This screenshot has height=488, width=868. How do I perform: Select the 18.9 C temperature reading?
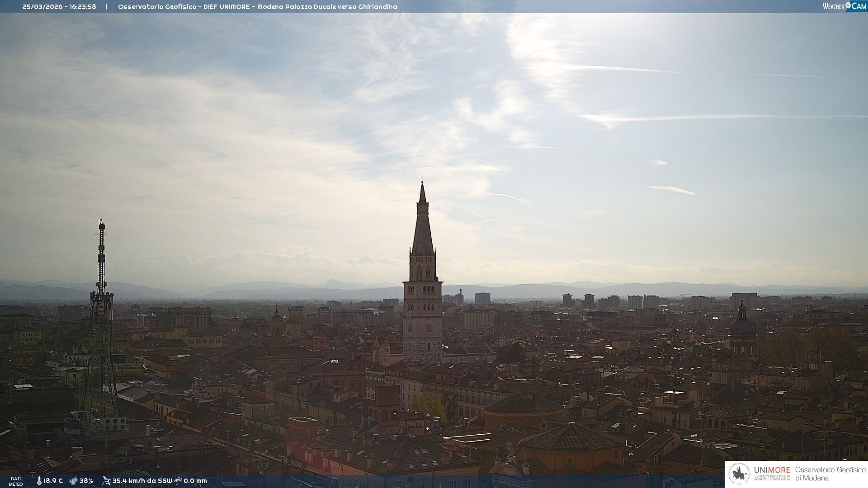click(53, 481)
